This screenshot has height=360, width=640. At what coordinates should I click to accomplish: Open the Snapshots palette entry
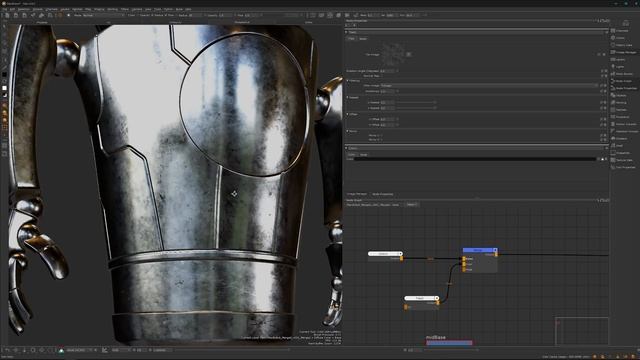622,153
